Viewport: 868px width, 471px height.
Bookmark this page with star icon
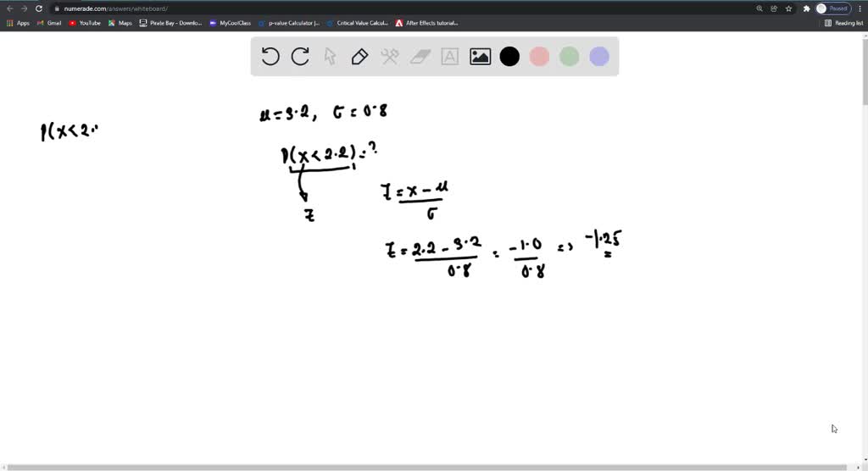[x=788, y=8]
